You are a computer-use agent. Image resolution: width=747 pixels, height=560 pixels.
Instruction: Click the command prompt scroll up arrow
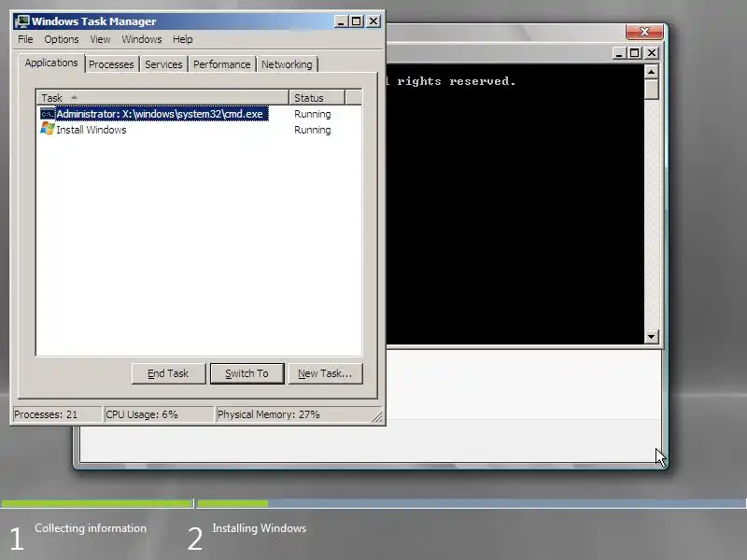(x=651, y=72)
